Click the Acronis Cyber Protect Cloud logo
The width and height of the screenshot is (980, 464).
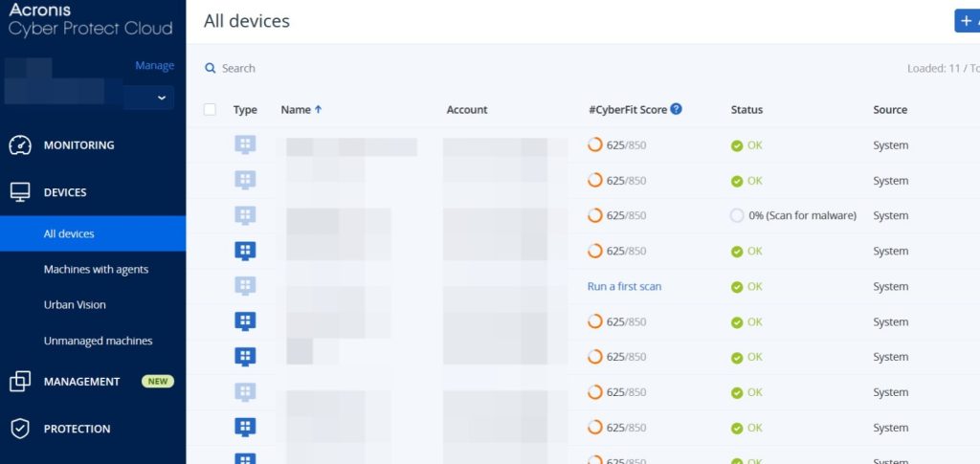click(x=91, y=19)
